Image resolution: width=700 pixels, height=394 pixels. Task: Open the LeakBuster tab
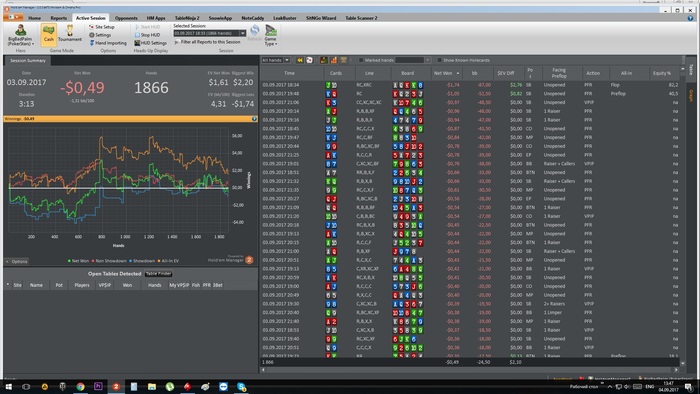point(284,18)
